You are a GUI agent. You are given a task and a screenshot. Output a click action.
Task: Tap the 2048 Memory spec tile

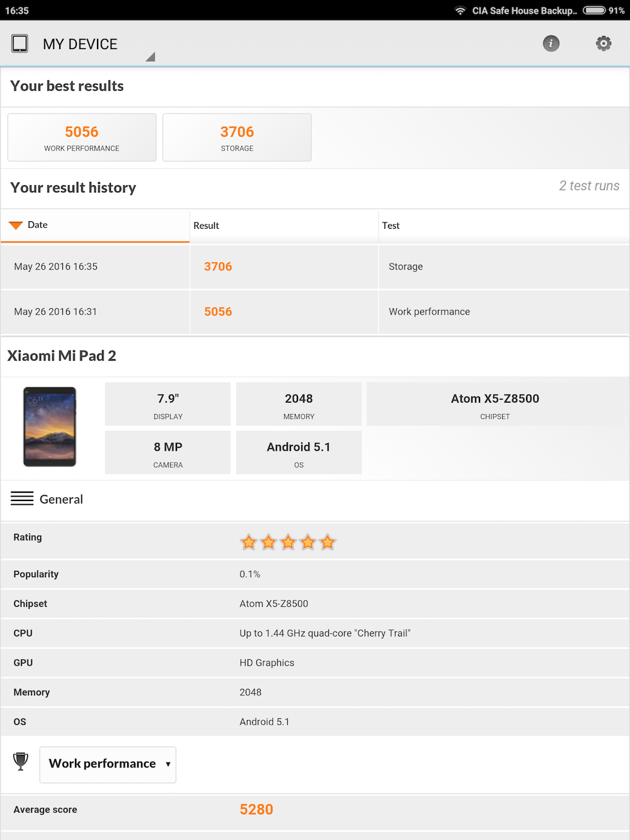coord(299,404)
